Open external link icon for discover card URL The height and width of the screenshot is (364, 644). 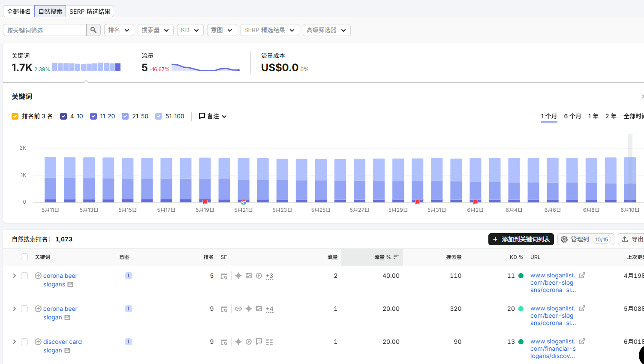(582, 341)
